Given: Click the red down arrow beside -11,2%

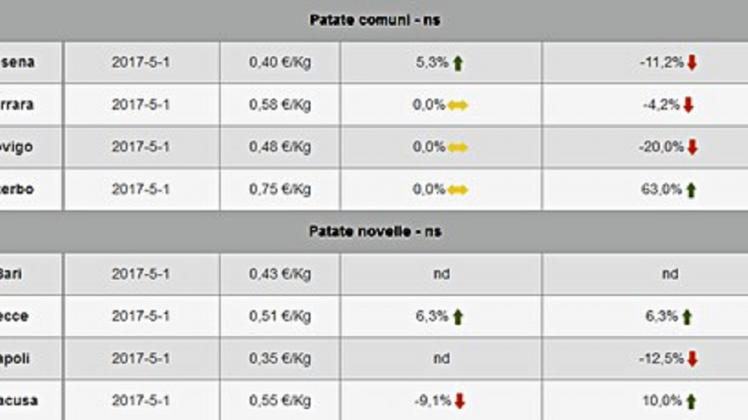Looking at the screenshot, I should (x=692, y=63).
